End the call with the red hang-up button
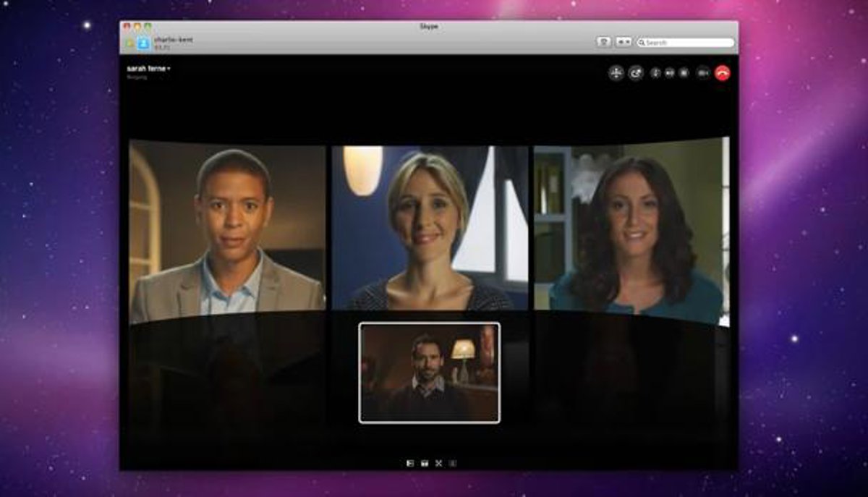The image size is (868, 497). coord(722,73)
